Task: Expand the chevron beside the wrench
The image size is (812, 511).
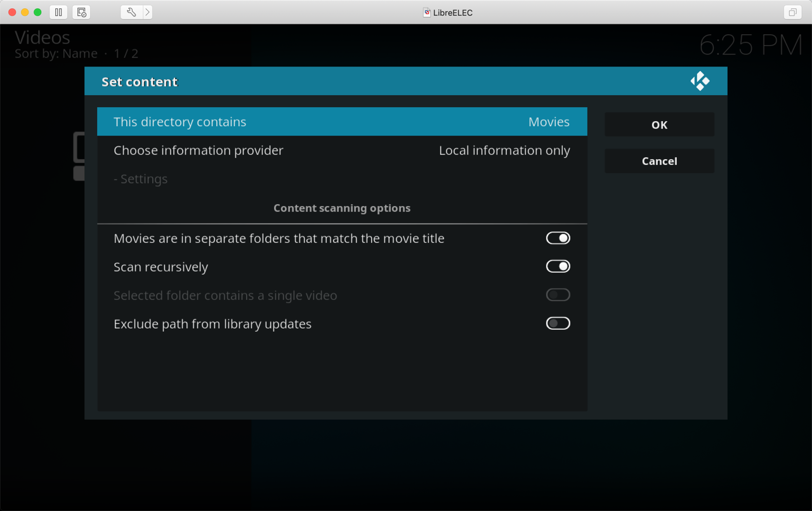Action: click(x=147, y=12)
